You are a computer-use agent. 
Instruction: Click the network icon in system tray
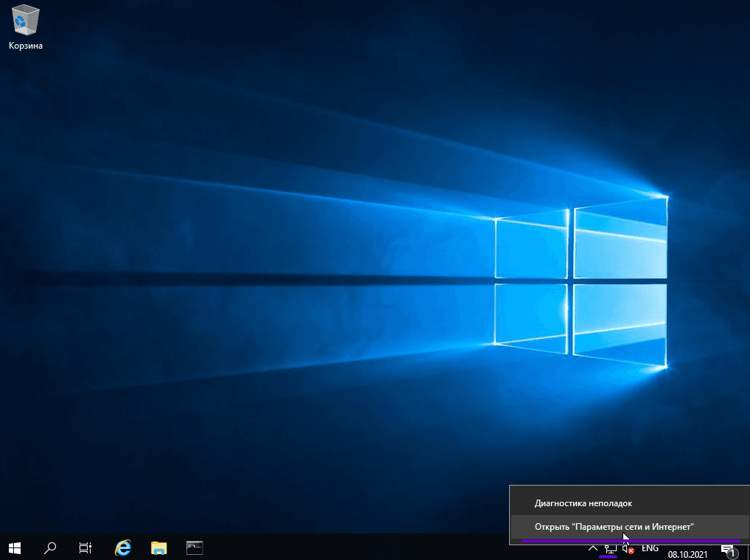[609, 549]
